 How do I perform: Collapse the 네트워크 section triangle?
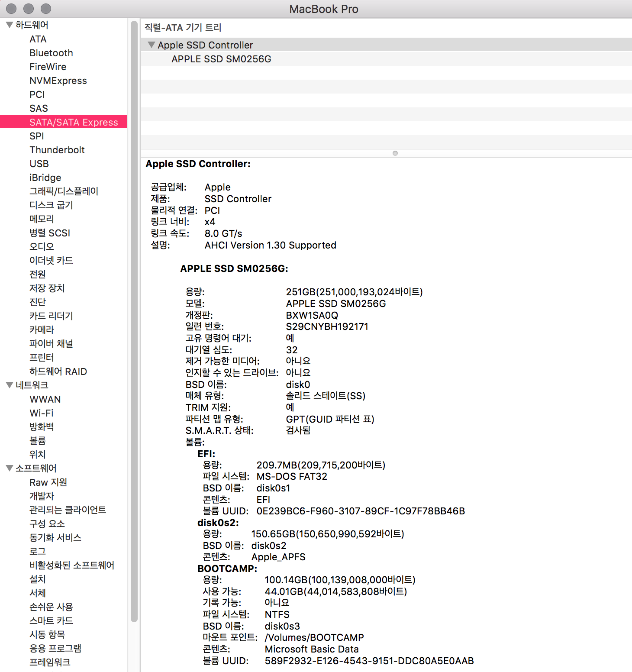click(x=9, y=385)
